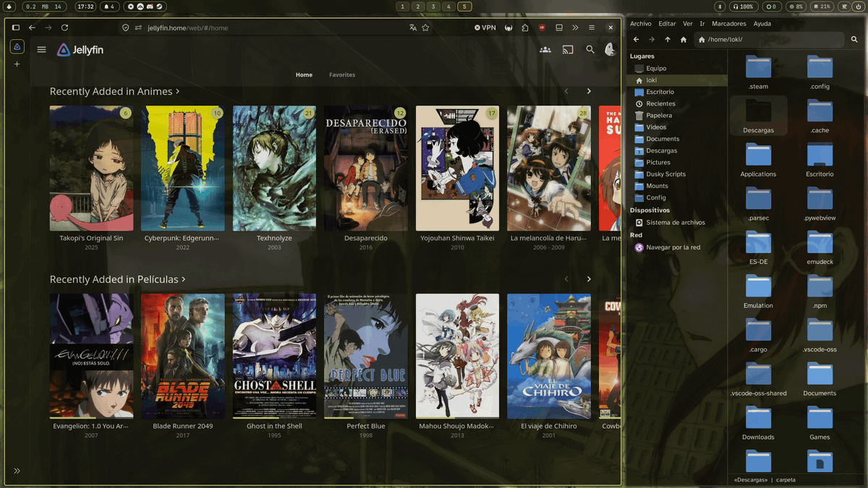Open the Jellyfin user avatar menu
Screen dimensions: 868x488
tap(610, 49)
